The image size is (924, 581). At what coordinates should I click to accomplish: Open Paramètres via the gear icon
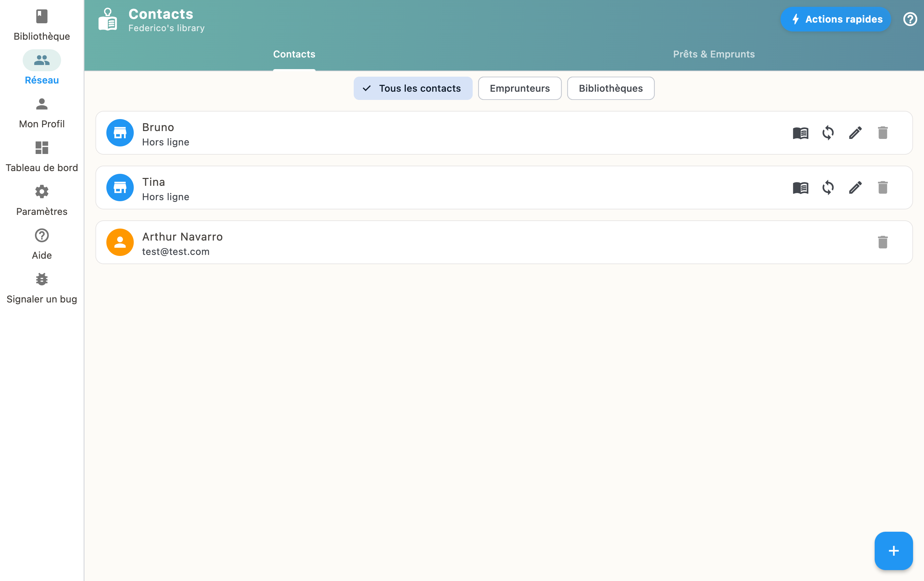(41, 192)
